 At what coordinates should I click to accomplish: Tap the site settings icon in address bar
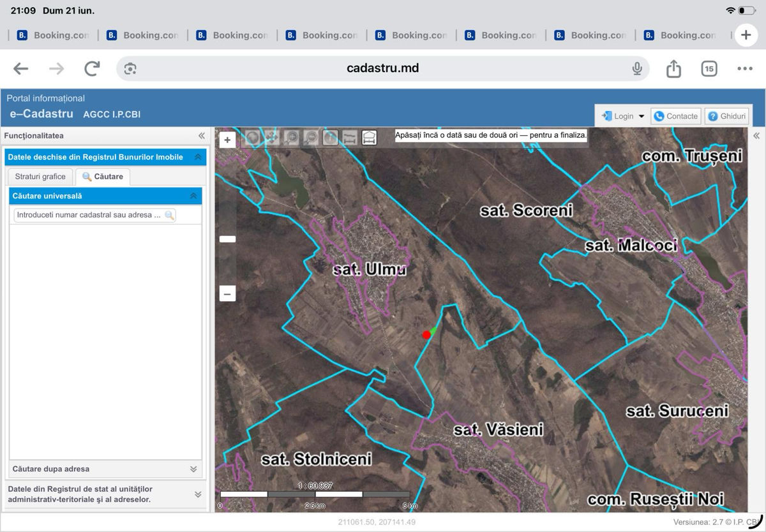click(130, 69)
